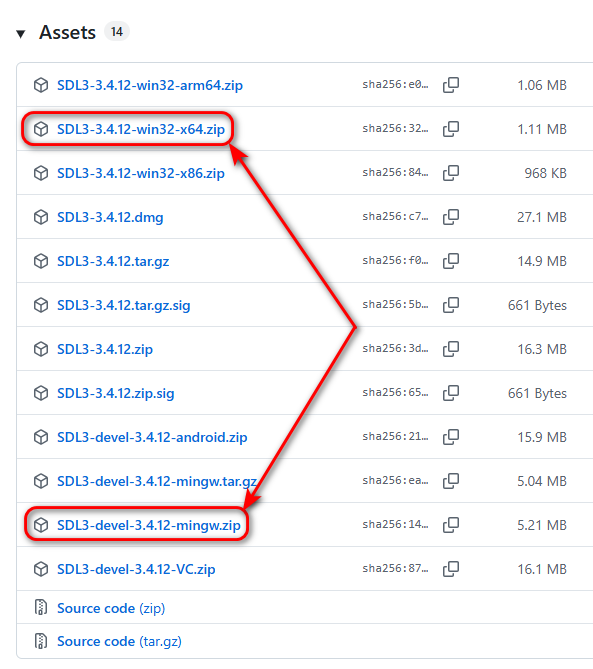593x669 pixels.
Task: Download SDL3-3.4.12-win32-arm64.zip file
Action: point(150,85)
